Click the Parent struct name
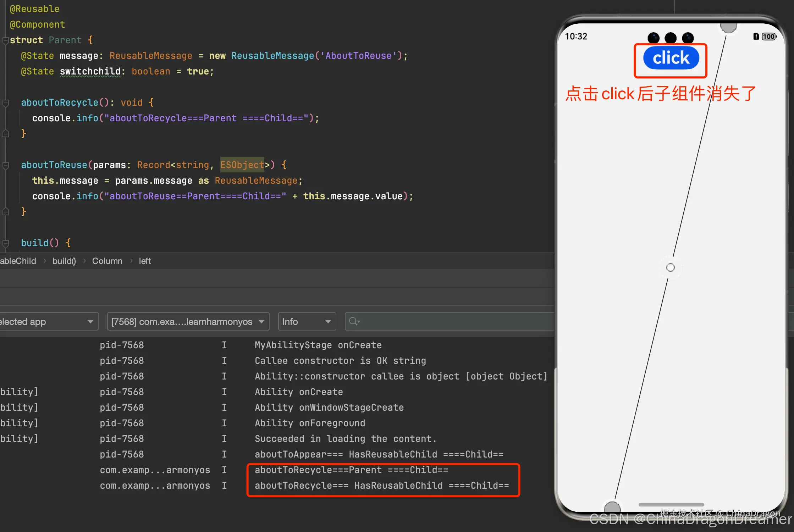Image resolution: width=794 pixels, height=532 pixels. tap(65, 40)
